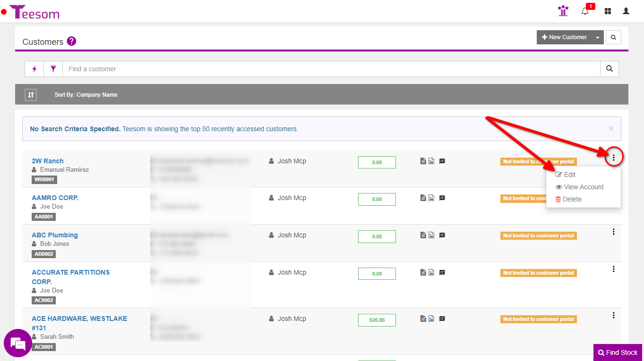Click 2W Ranch balance 0.00 box

point(377,162)
